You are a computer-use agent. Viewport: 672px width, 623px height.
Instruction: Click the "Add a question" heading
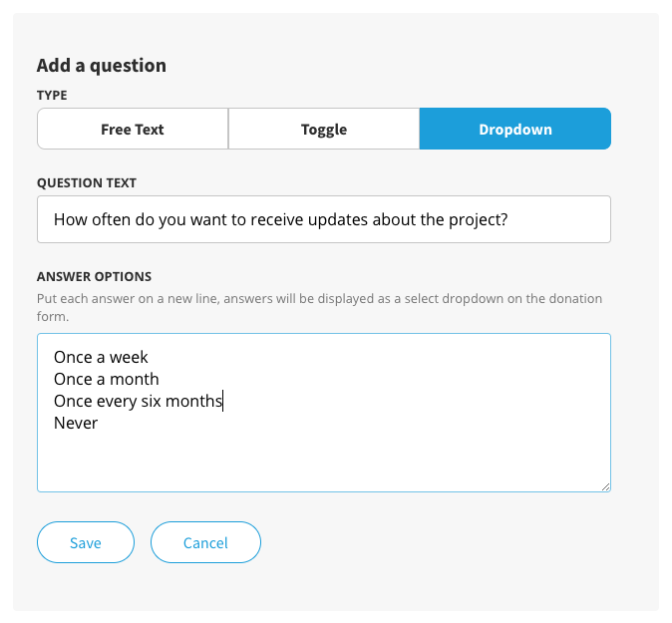[x=102, y=66]
